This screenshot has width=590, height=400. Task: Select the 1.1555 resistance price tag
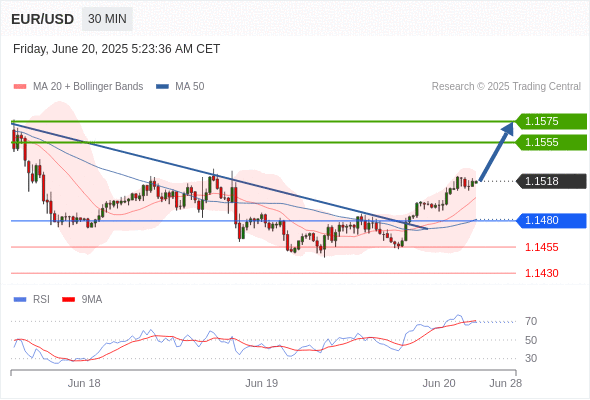(551, 143)
